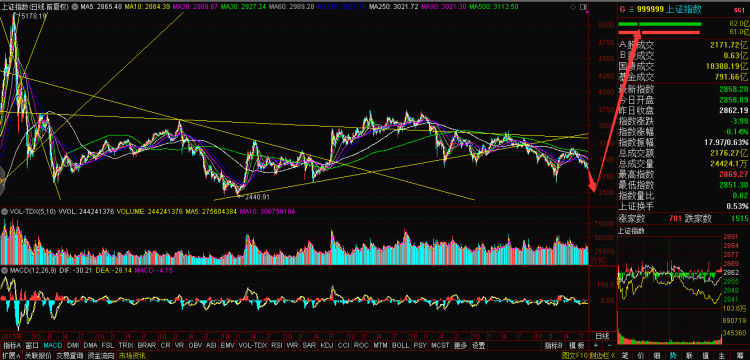
Task: Open indicator 设置 settings
Action: (479, 345)
